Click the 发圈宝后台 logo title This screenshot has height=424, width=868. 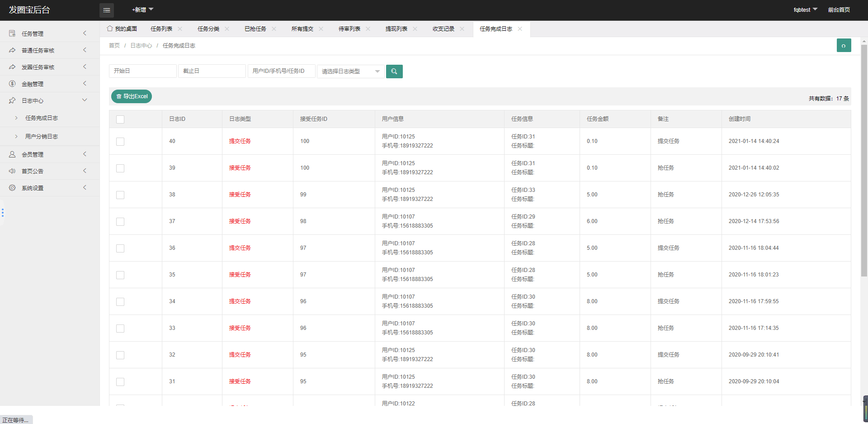[x=29, y=10]
